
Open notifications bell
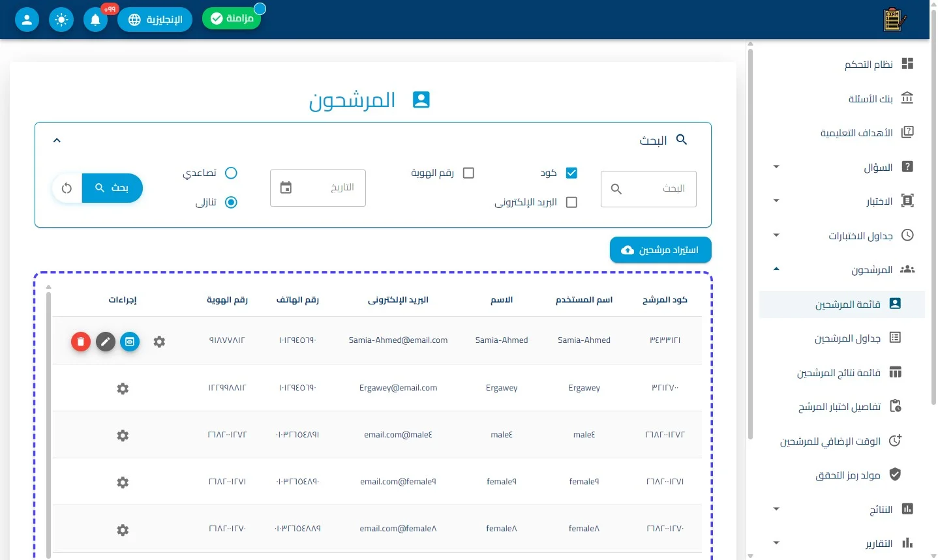pyautogui.click(x=95, y=20)
